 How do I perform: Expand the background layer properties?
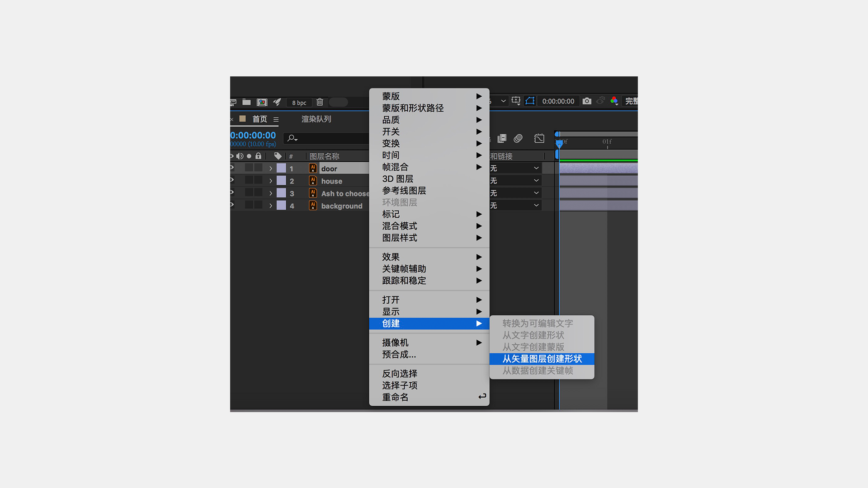click(270, 206)
